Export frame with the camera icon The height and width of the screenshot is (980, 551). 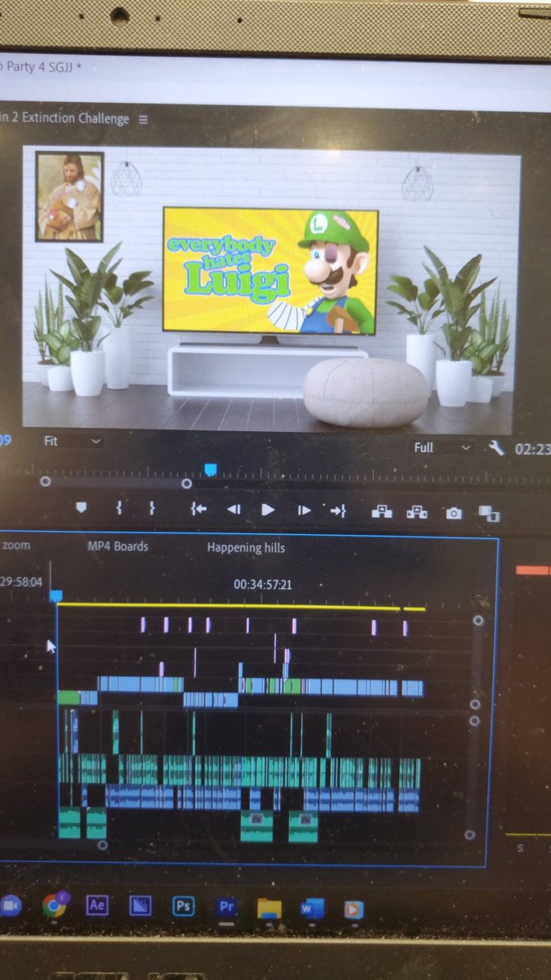(x=454, y=513)
